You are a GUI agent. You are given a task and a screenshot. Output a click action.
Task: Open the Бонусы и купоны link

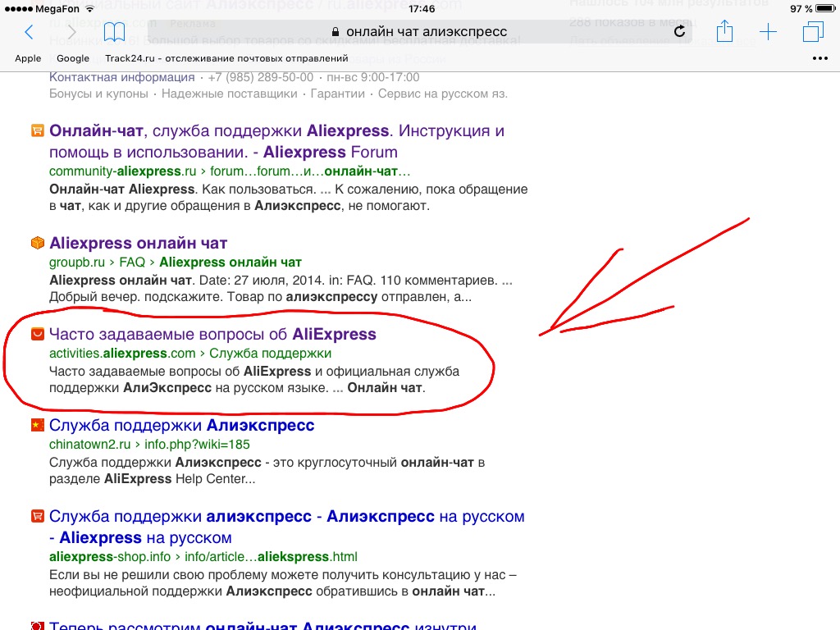[x=98, y=94]
